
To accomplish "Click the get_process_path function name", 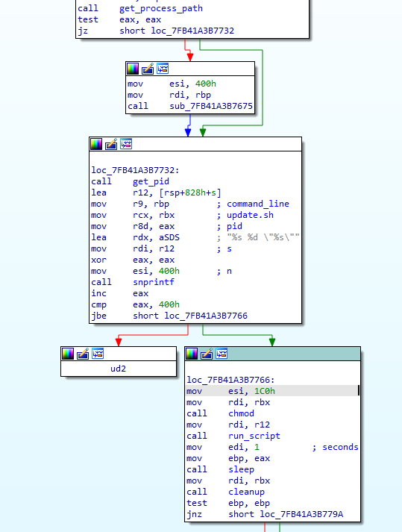I will click(x=161, y=8).
